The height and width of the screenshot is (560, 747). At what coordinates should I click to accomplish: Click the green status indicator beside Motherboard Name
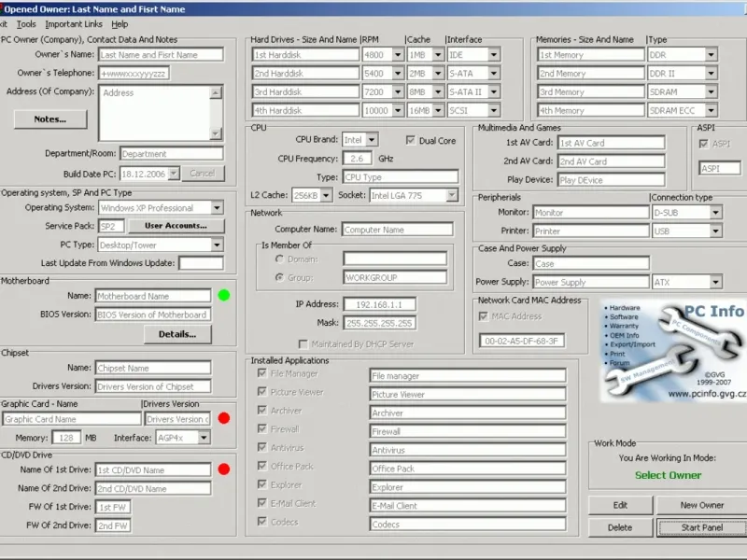(223, 296)
